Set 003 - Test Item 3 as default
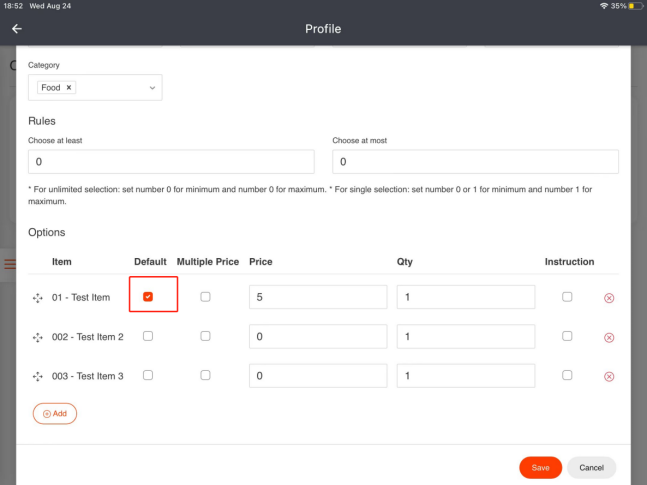 [x=148, y=375]
